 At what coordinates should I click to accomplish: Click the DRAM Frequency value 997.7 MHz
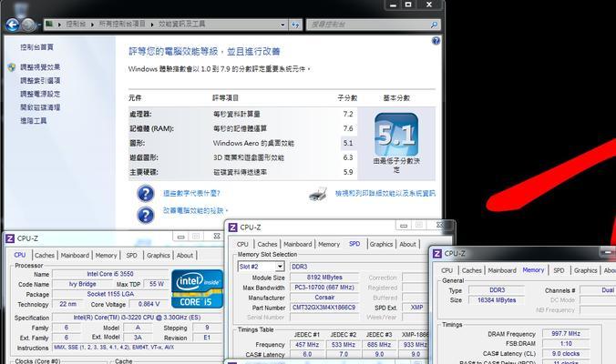click(x=566, y=333)
